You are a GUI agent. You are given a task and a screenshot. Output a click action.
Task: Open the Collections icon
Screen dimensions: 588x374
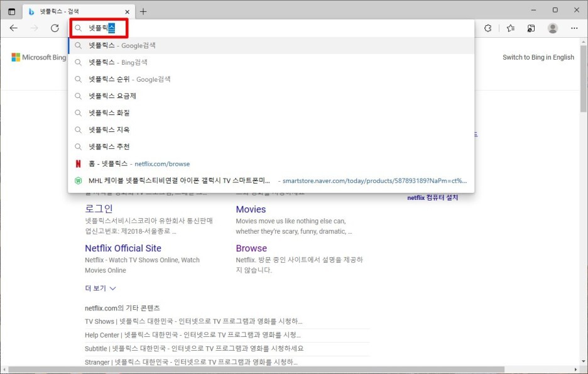[x=531, y=28]
